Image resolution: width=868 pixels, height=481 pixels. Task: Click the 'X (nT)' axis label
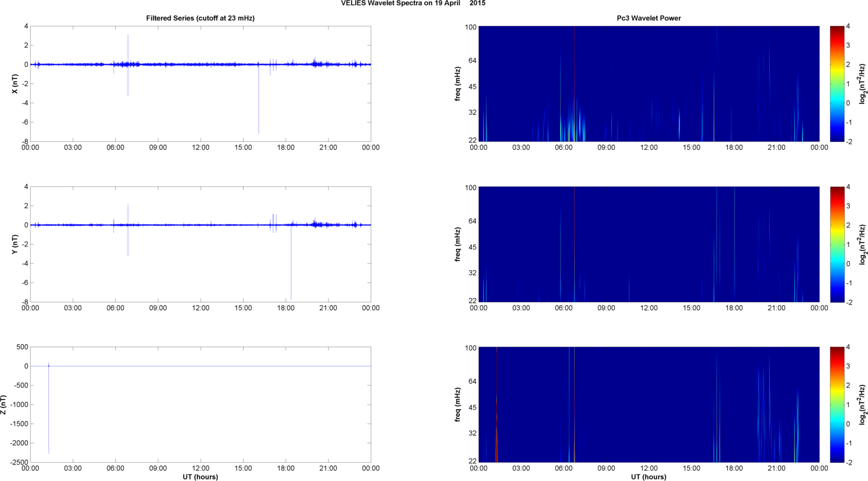coord(15,84)
